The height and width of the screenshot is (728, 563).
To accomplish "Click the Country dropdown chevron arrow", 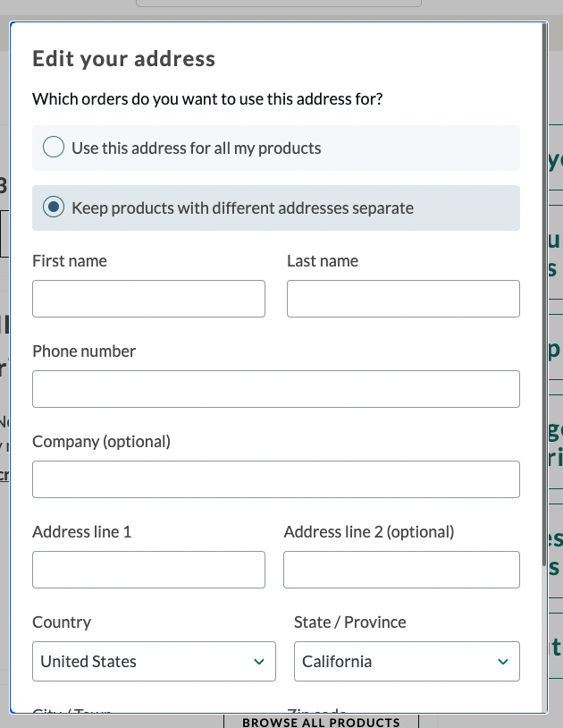I will click(258, 662).
